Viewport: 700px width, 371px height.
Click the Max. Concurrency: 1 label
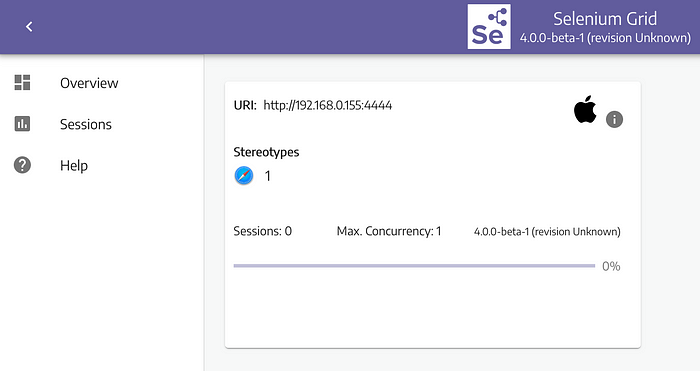coord(389,231)
